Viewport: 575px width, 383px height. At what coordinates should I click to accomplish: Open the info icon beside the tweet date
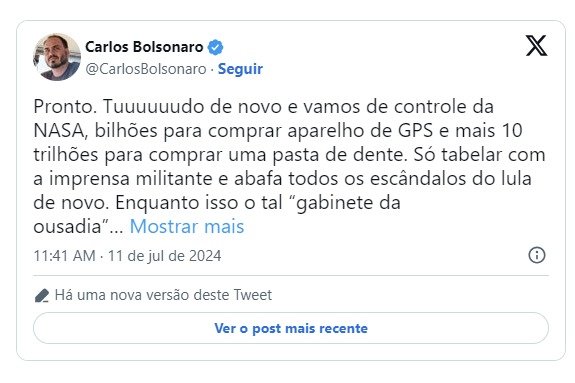(537, 255)
